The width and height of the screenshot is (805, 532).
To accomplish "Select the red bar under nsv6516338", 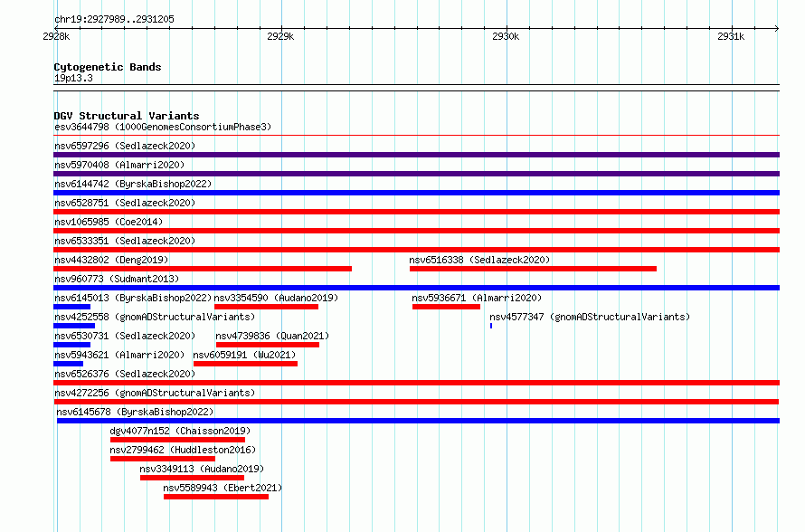I will pos(533,269).
